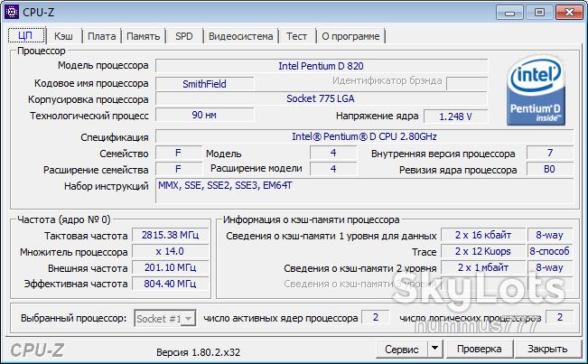Click the 8-способ trace associativity value
Viewport: 588px width, 364px height.
(x=550, y=251)
